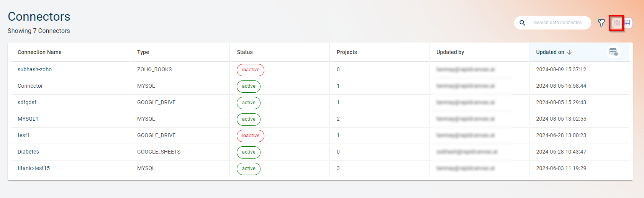Type in Search data connectors field

(558, 23)
